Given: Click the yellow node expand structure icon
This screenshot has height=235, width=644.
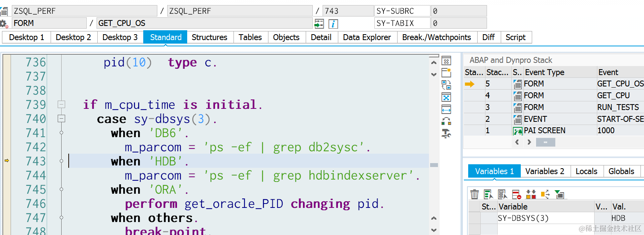Looking at the screenshot, I should pyautogui.click(x=545, y=194).
